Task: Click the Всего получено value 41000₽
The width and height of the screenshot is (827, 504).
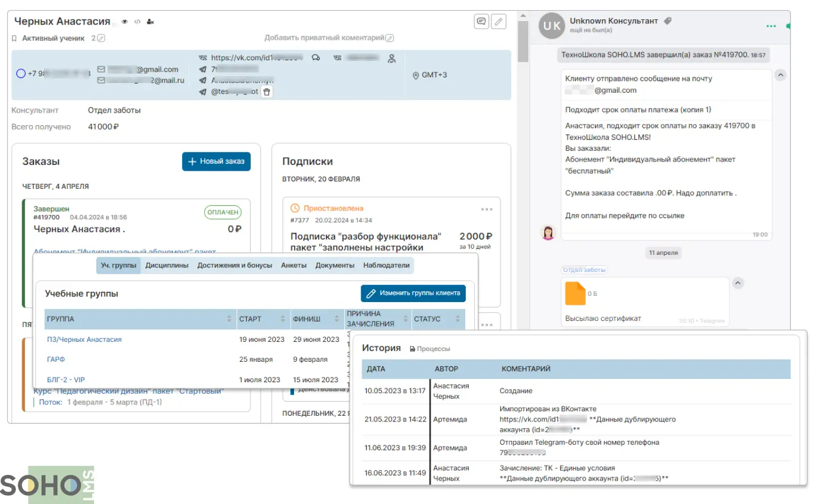Action: point(104,127)
